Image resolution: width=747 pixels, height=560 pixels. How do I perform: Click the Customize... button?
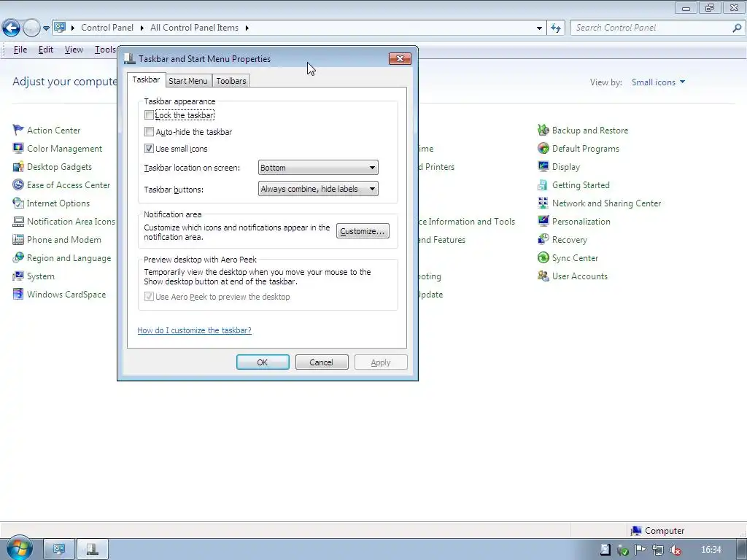click(363, 231)
